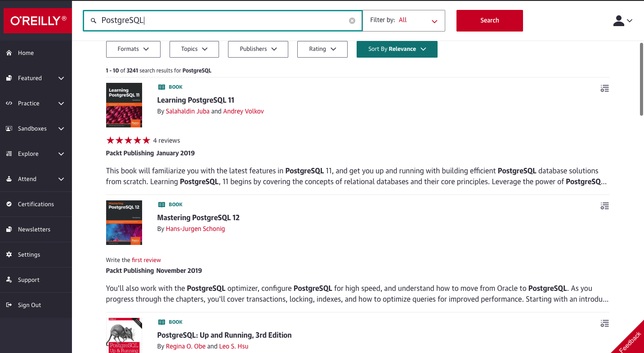The height and width of the screenshot is (353, 644).
Task: Open the Rating filter dropdown
Action: (x=322, y=49)
